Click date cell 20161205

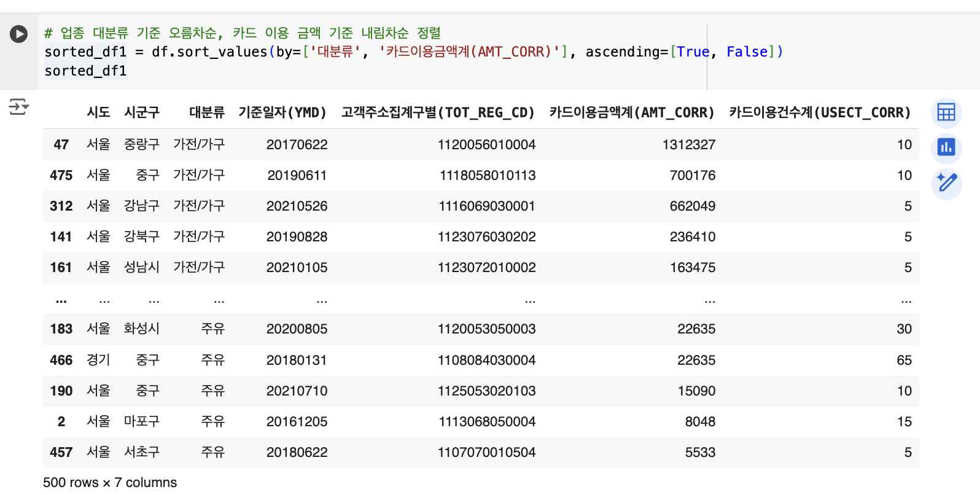click(x=297, y=422)
